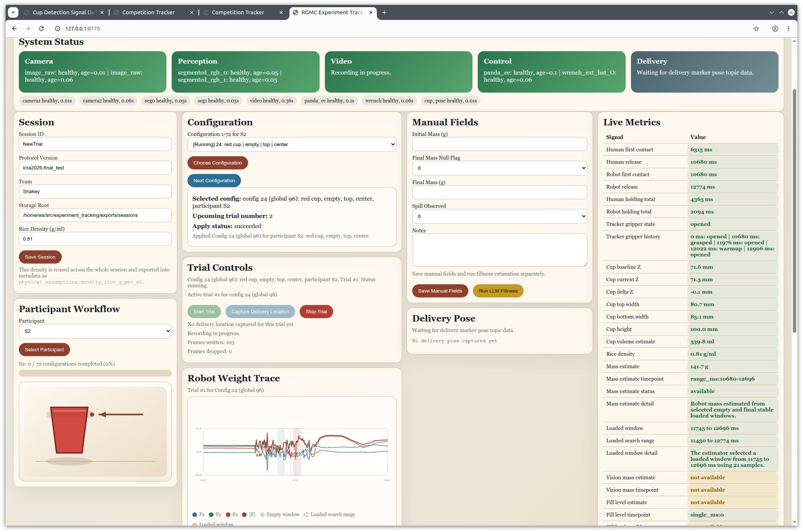Viewport: 803px width, 532px height.
Task: Click the Loaded search range legend marker
Action: (306, 515)
